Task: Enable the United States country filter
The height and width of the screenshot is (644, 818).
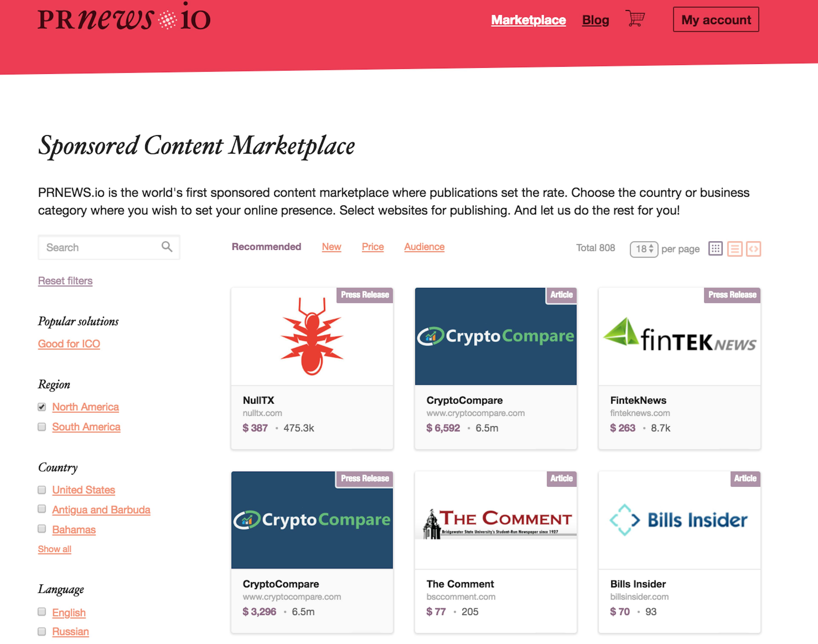Action: tap(42, 490)
